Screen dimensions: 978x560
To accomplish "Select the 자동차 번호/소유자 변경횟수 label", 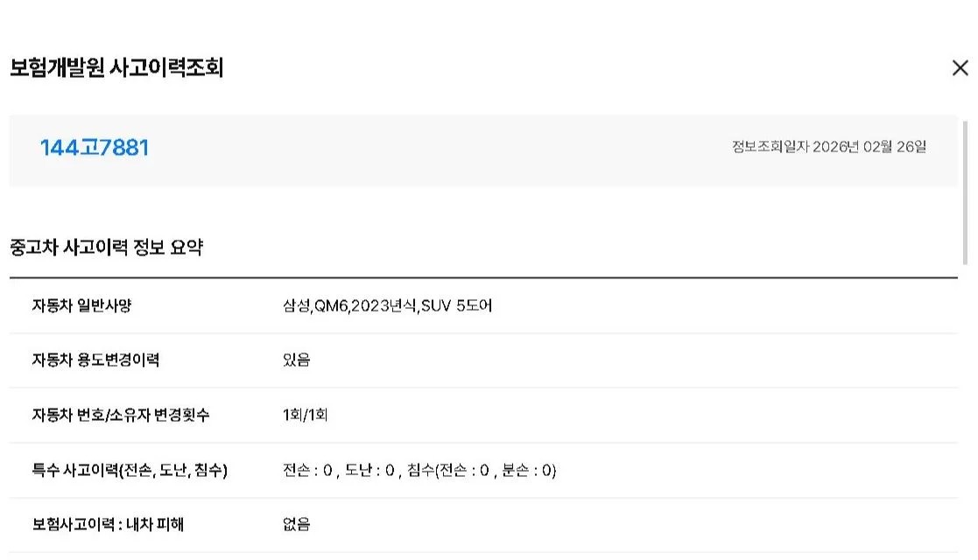I will click(121, 416).
